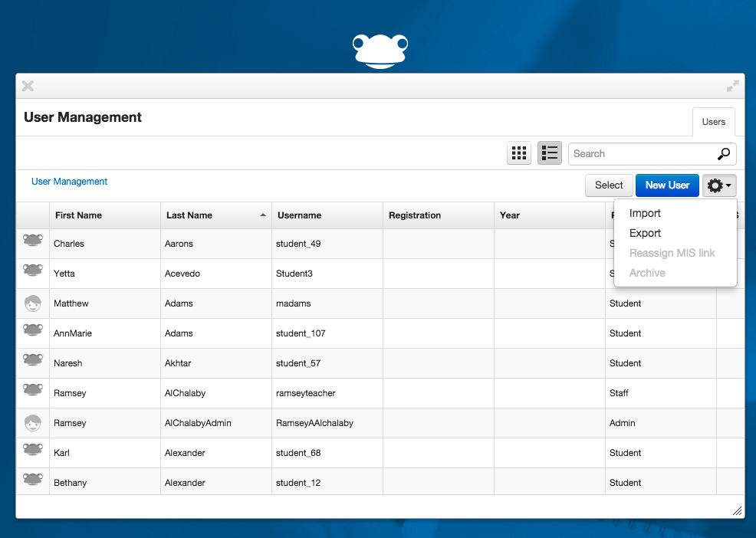Click AnnMarie Adams' avatar icon
756x538 pixels.
[x=33, y=330]
